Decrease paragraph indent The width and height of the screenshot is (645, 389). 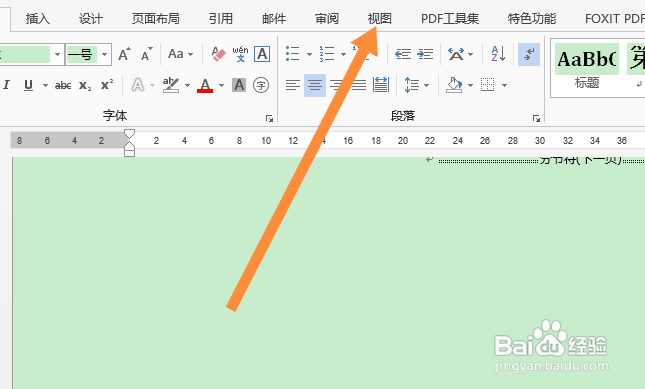click(x=403, y=54)
